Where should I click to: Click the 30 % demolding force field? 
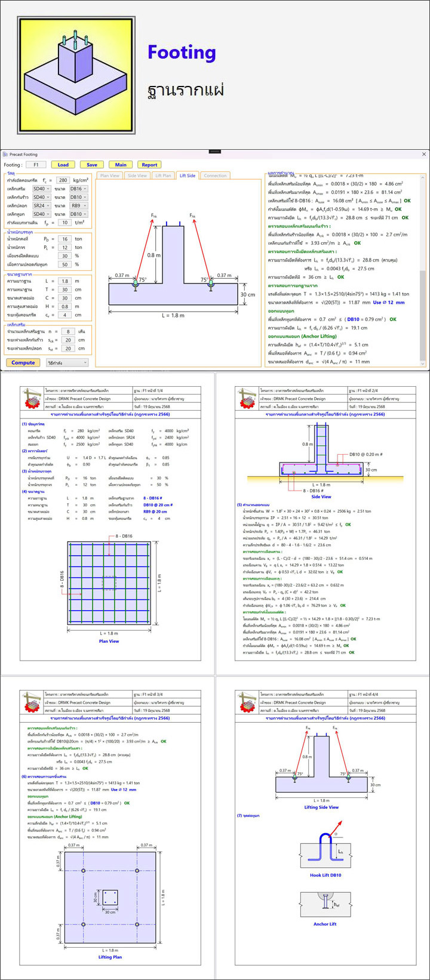tap(63, 255)
